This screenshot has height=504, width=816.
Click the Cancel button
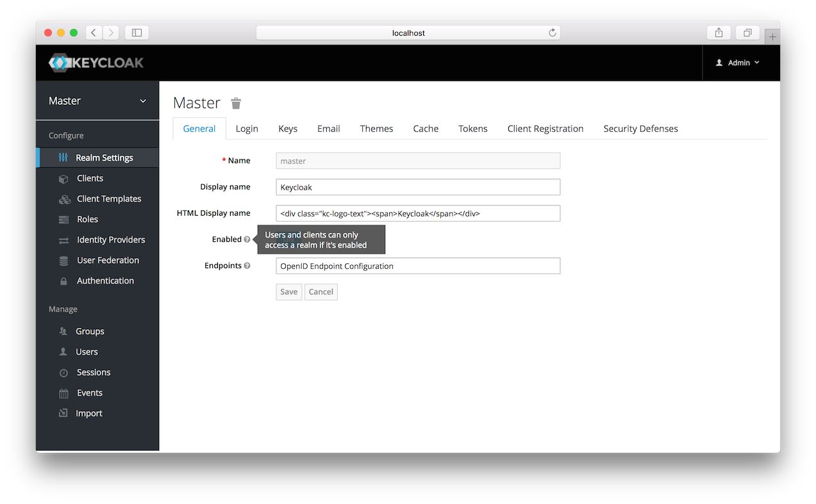click(321, 292)
